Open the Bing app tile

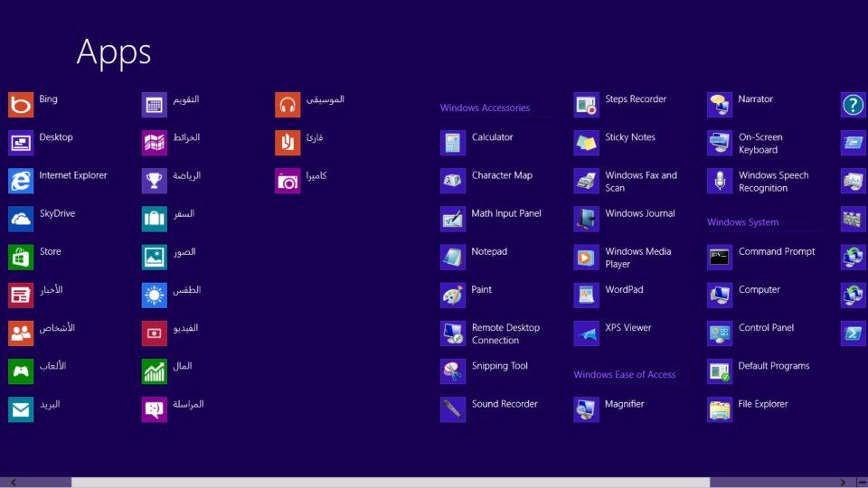[x=21, y=105]
